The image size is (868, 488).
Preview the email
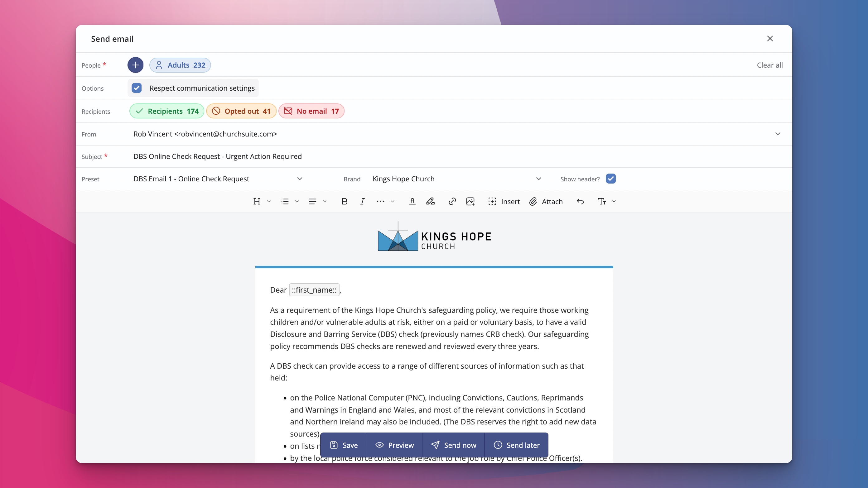tap(394, 445)
